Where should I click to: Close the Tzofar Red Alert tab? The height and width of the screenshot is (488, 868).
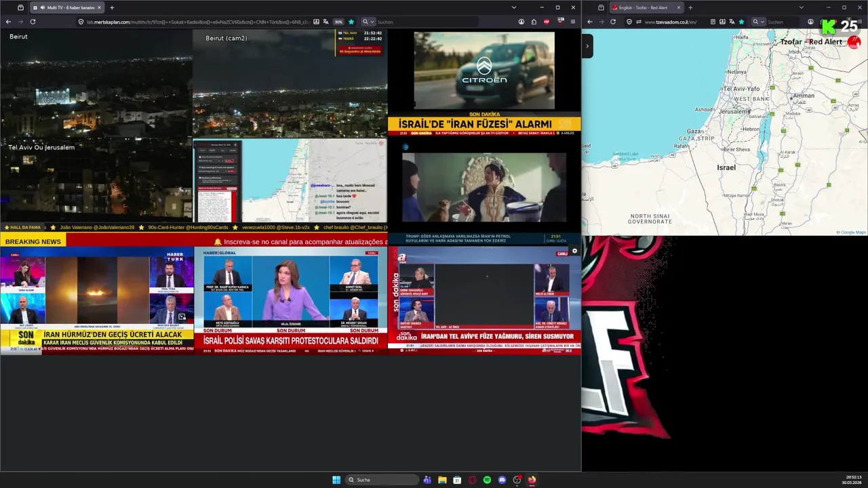[x=678, y=7]
